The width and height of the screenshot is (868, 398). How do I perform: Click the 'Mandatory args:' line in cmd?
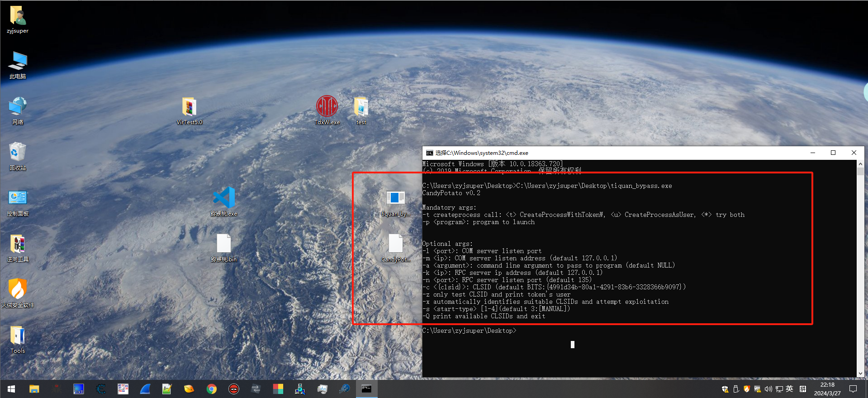pos(449,208)
